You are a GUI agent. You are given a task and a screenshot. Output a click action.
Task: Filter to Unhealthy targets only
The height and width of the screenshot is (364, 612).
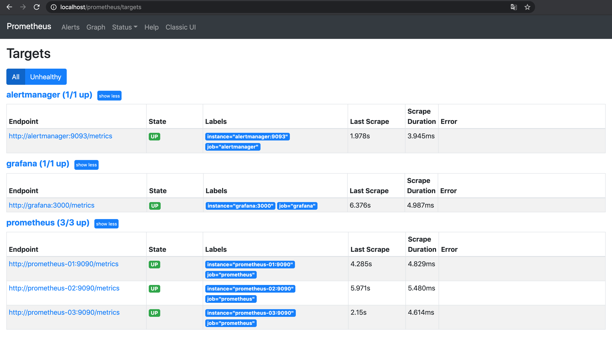46,77
